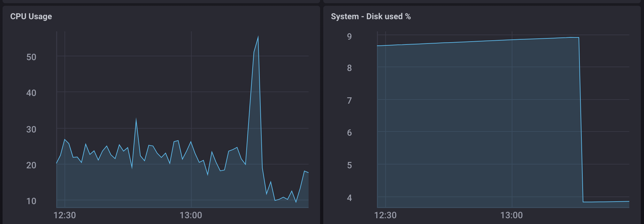Click the 6 label on Disk axis
644x224 pixels.
[349, 133]
